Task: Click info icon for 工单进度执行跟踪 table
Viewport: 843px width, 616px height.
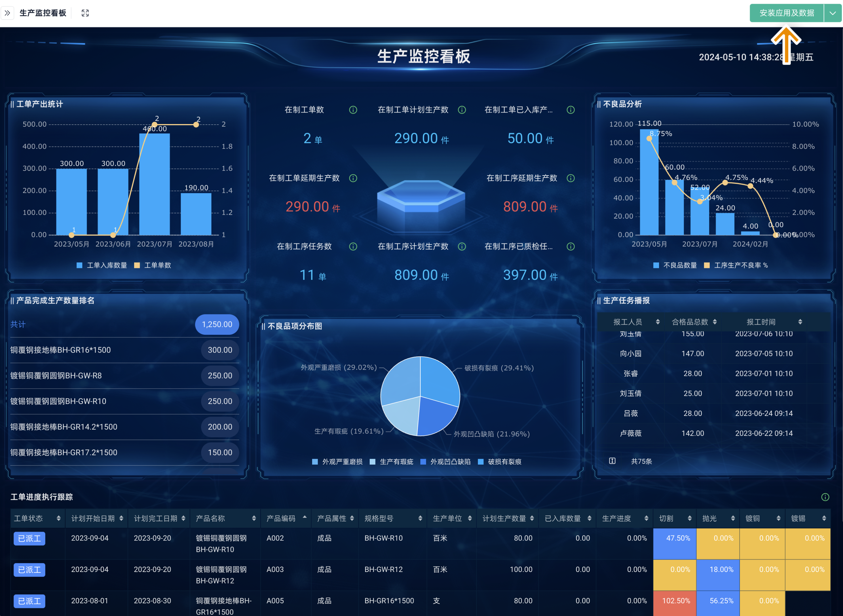Action: click(x=825, y=497)
